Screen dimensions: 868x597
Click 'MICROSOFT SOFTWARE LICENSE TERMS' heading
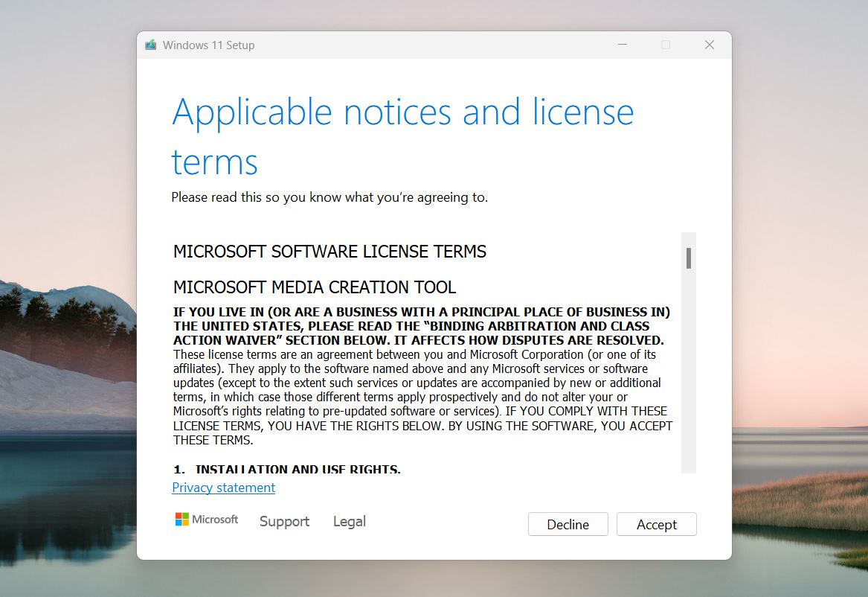330,252
